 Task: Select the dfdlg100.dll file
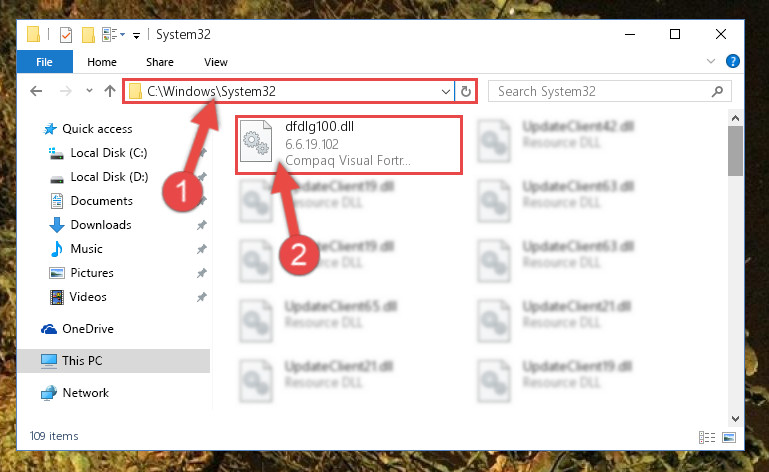tap(349, 145)
